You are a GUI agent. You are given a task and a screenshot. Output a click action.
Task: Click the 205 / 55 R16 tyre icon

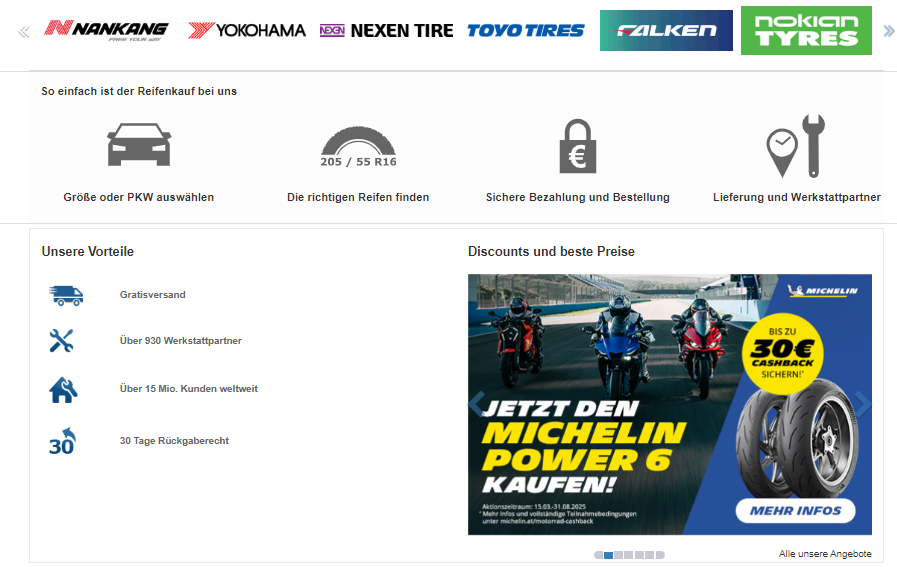(358, 147)
